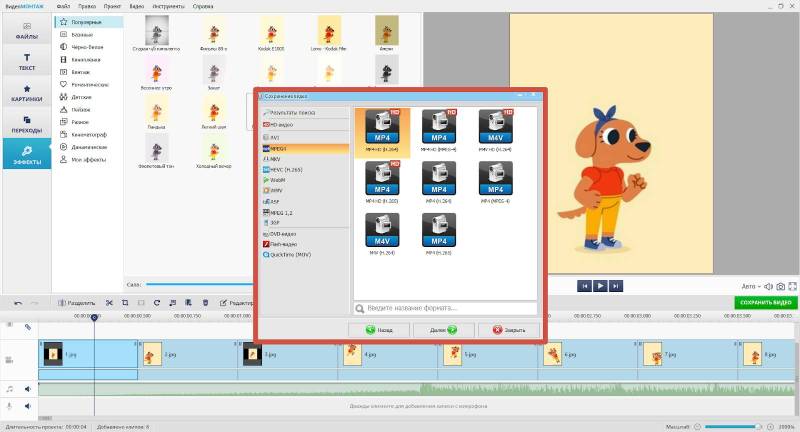Open the Эффекты panel in left sidebar

coord(27,155)
